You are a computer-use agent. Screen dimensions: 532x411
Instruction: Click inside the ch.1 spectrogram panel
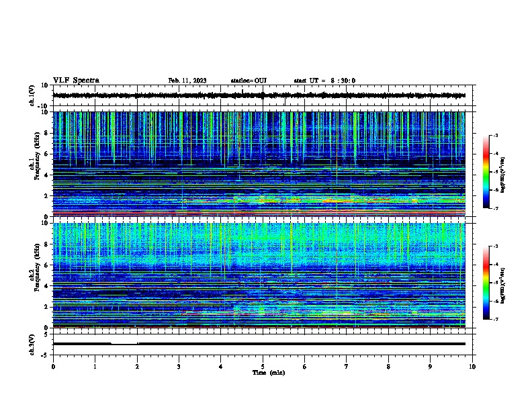pyautogui.click(x=259, y=164)
